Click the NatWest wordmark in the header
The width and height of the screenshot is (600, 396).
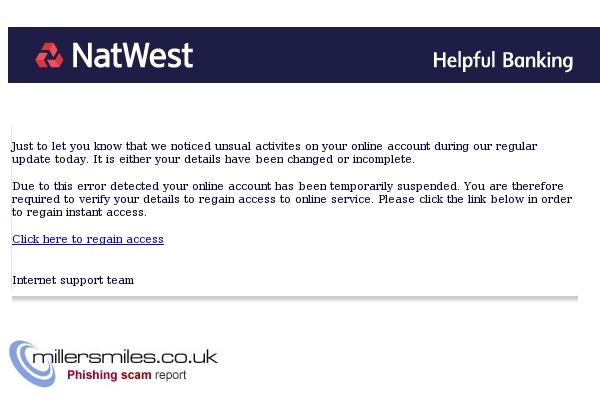pos(132,55)
